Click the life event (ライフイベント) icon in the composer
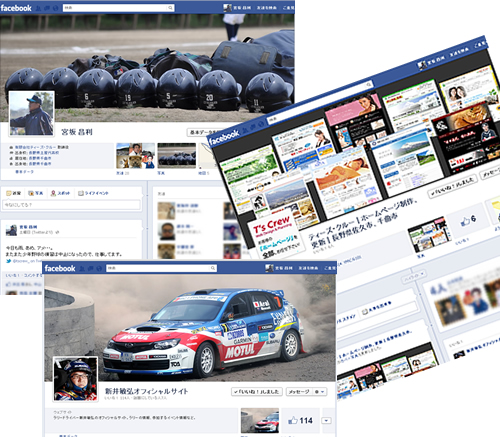Viewport: 500px width, 437px height. pyautogui.click(x=81, y=193)
